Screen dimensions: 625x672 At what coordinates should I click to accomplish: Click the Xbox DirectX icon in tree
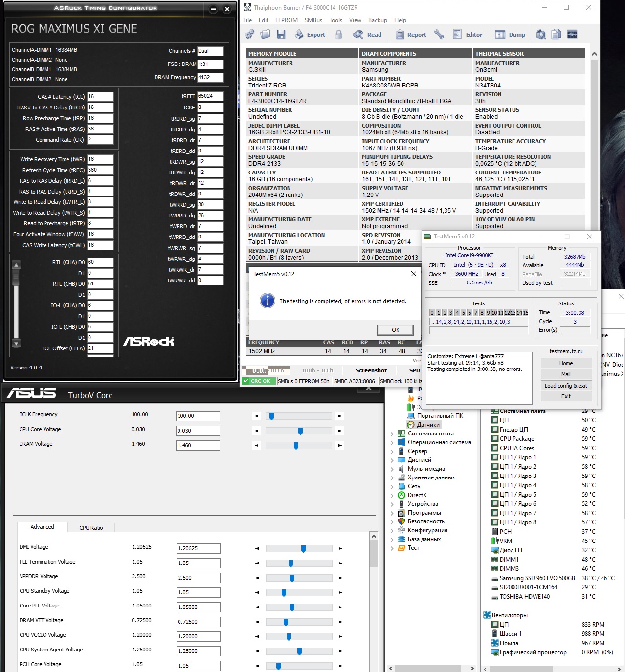[402, 495]
